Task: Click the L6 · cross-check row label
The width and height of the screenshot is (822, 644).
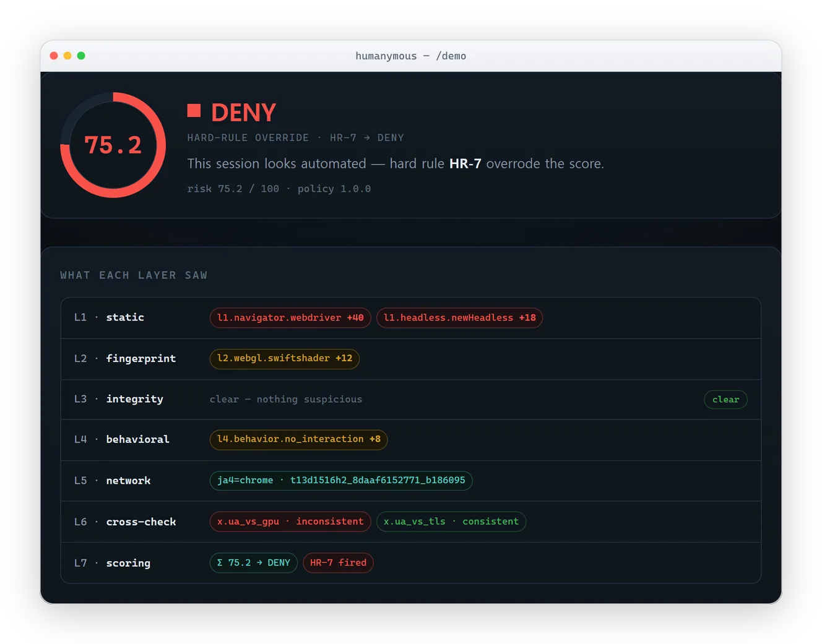Action: point(125,522)
